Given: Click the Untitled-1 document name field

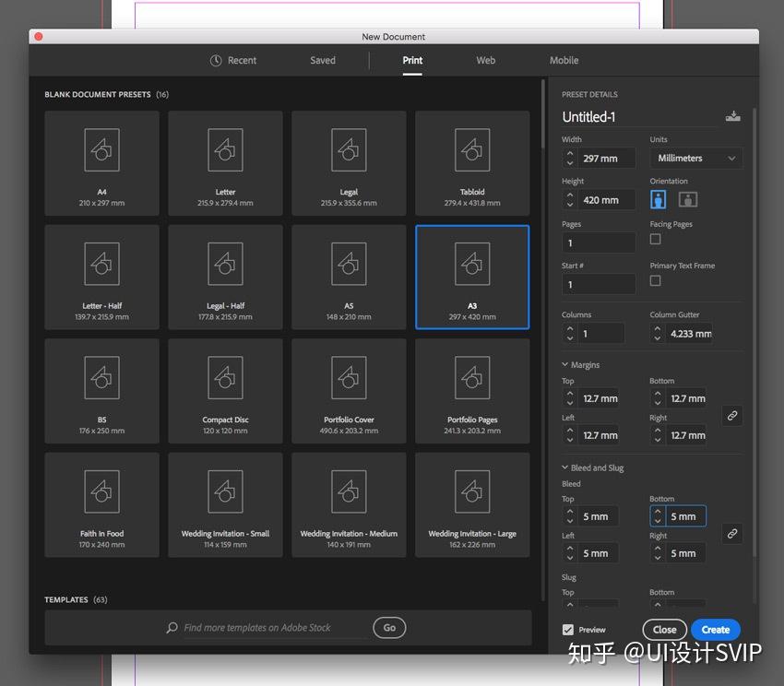Looking at the screenshot, I should coord(640,116).
